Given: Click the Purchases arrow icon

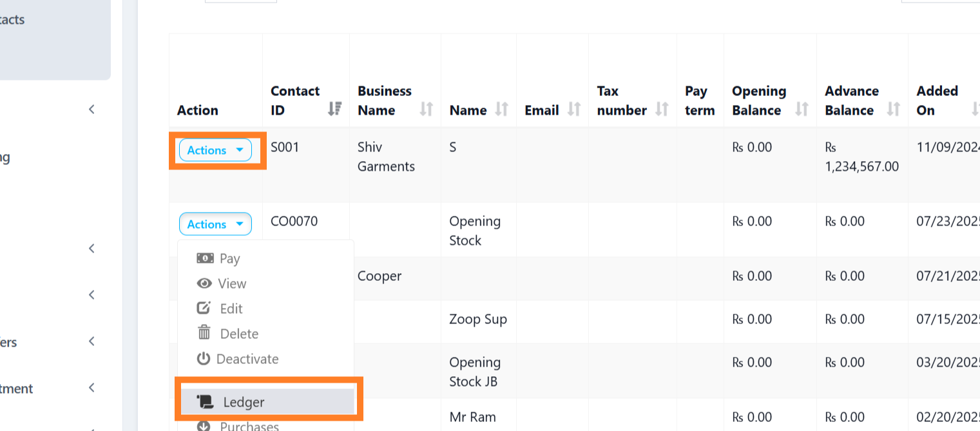Looking at the screenshot, I should 204,426.
